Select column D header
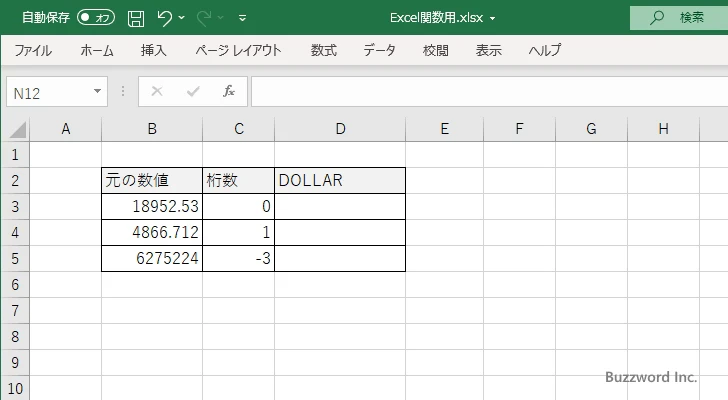Screen dimensions: 728x400 340,129
